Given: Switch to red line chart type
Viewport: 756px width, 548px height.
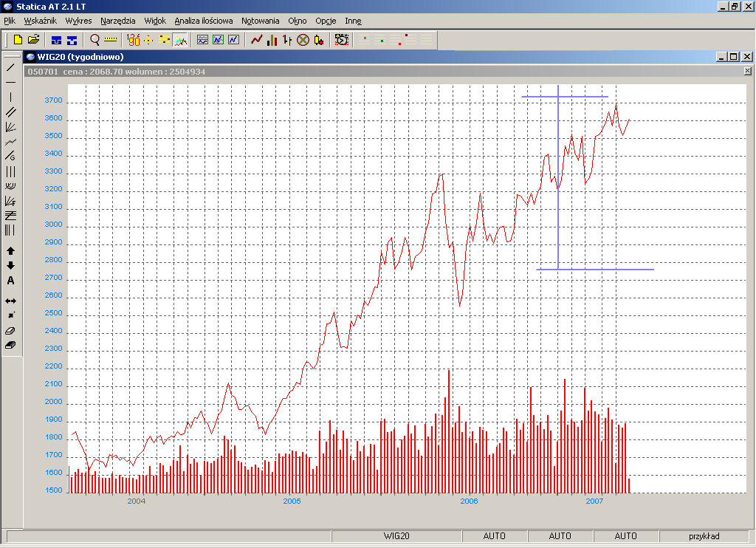Looking at the screenshot, I should (256, 40).
